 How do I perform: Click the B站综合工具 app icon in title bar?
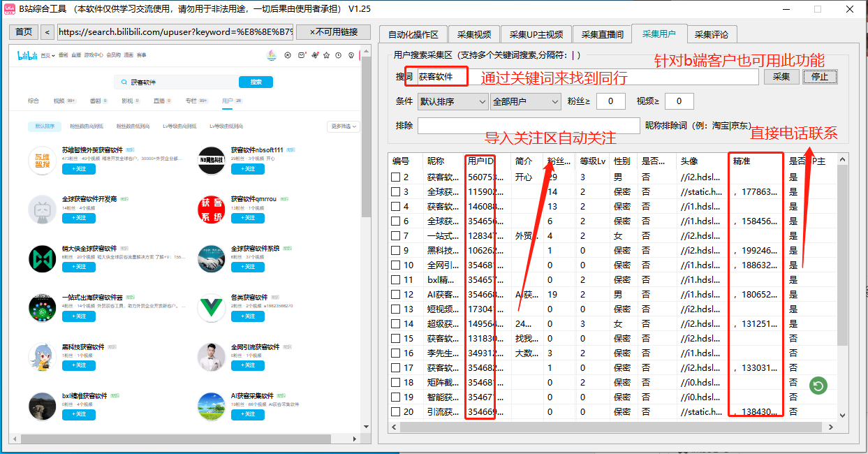(9, 9)
